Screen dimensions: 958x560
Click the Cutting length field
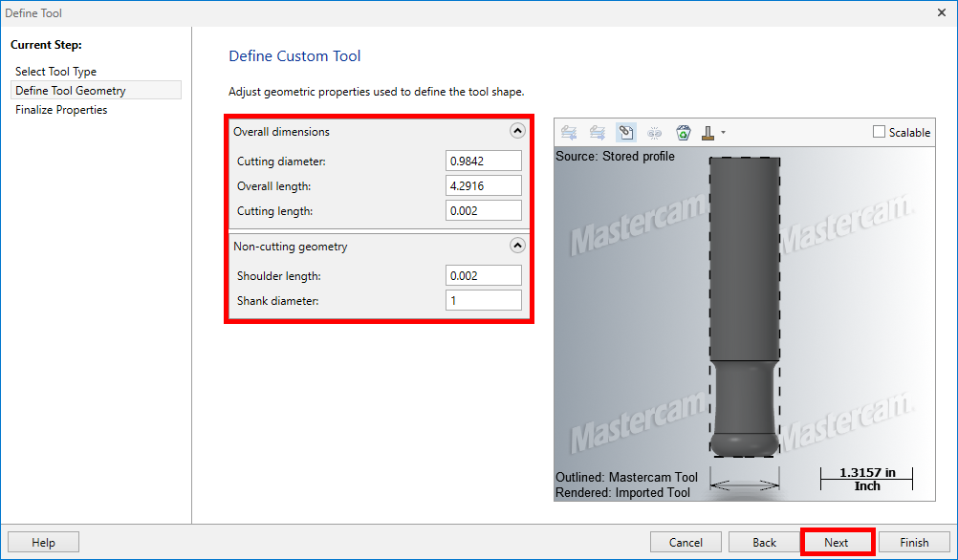click(x=483, y=210)
